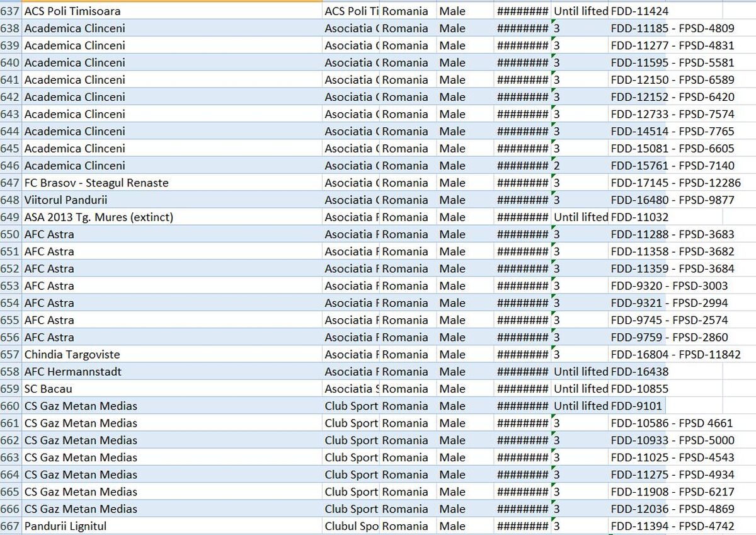Select AFC Astra in row 656
Image resolution: width=756 pixels, height=535 pixels.
tap(172, 337)
